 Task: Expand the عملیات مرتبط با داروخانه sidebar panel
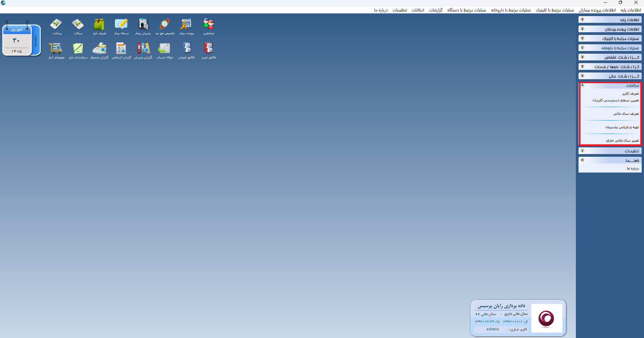coord(610,48)
